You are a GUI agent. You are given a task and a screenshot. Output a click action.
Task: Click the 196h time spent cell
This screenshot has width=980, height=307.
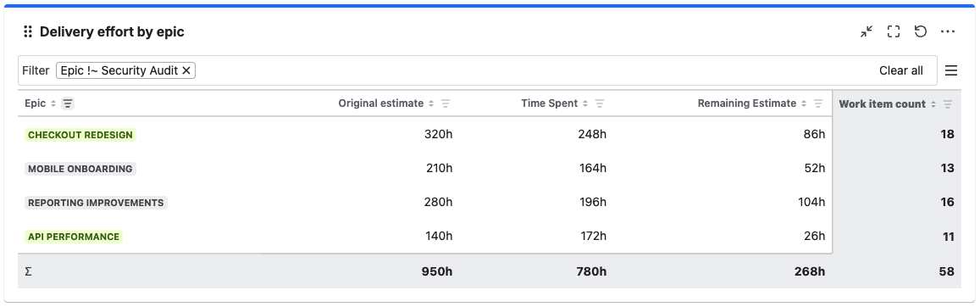click(x=592, y=202)
